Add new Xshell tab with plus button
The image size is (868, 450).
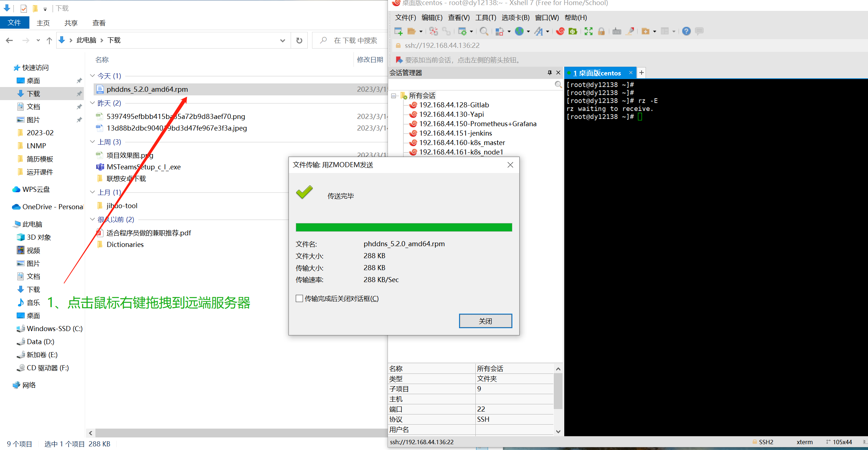pyautogui.click(x=642, y=73)
